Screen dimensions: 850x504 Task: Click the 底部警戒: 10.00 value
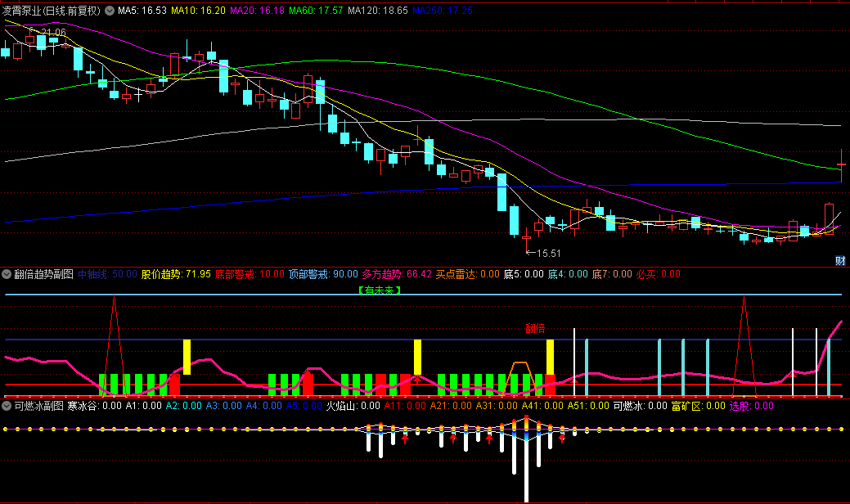pos(250,274)
